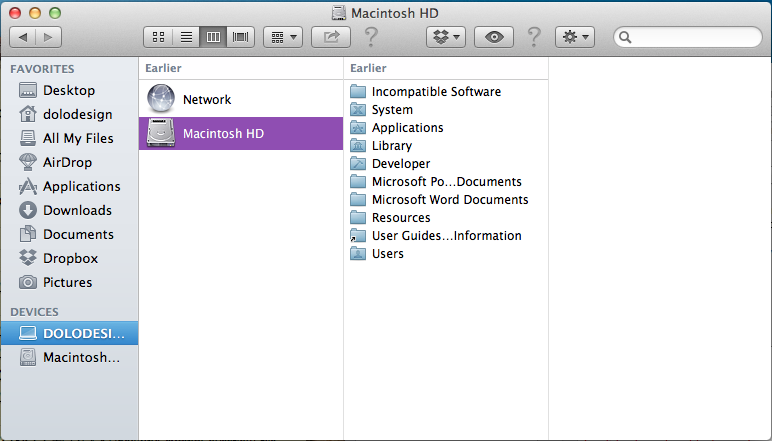This screenshot has width=772, height=441.
Task: Open Applications folder in Macintosh HD column
Action: pos(446,127)
